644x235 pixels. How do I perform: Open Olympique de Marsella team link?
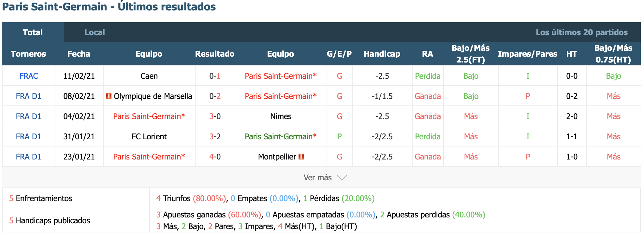pos(153,96)
